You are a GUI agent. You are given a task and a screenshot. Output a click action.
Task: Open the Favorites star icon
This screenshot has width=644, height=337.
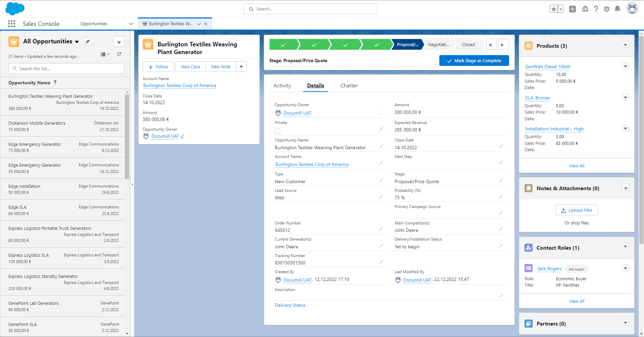coord(553,9)
